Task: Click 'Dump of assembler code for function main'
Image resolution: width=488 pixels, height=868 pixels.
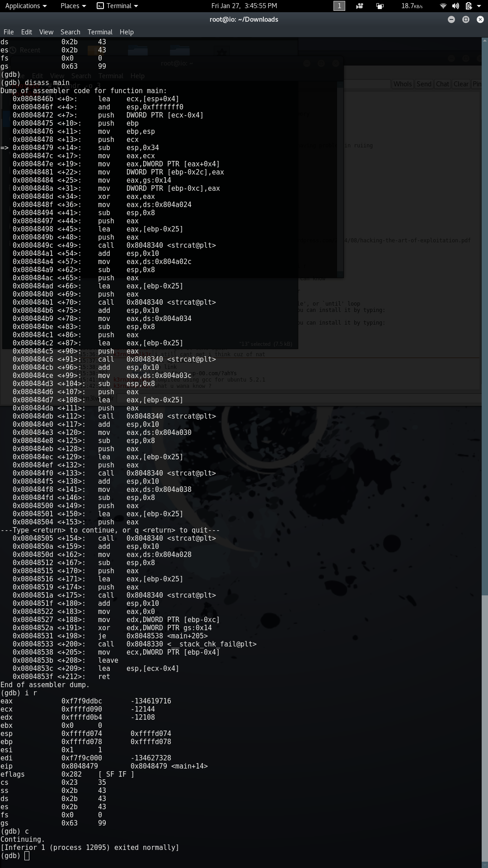Action: tap(84, 91)
